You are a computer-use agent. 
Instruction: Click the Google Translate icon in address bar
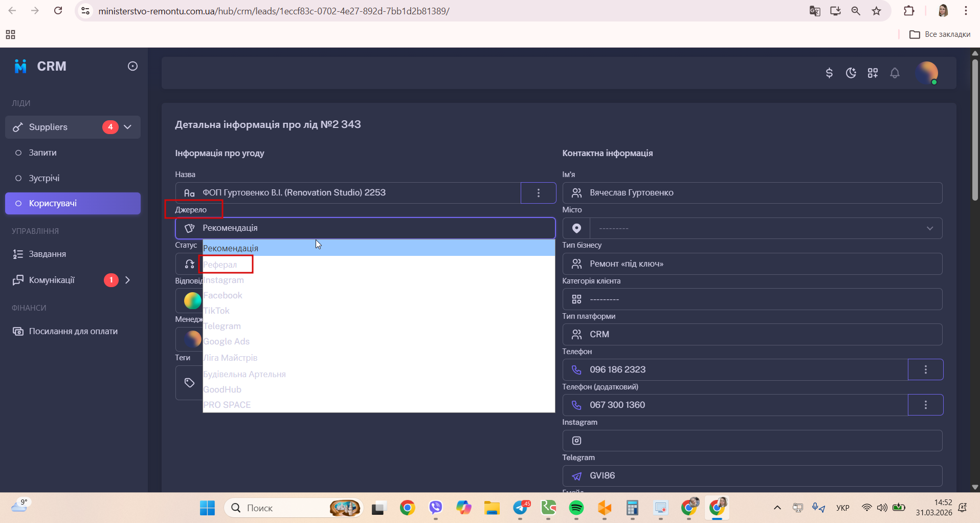point(815,11)
